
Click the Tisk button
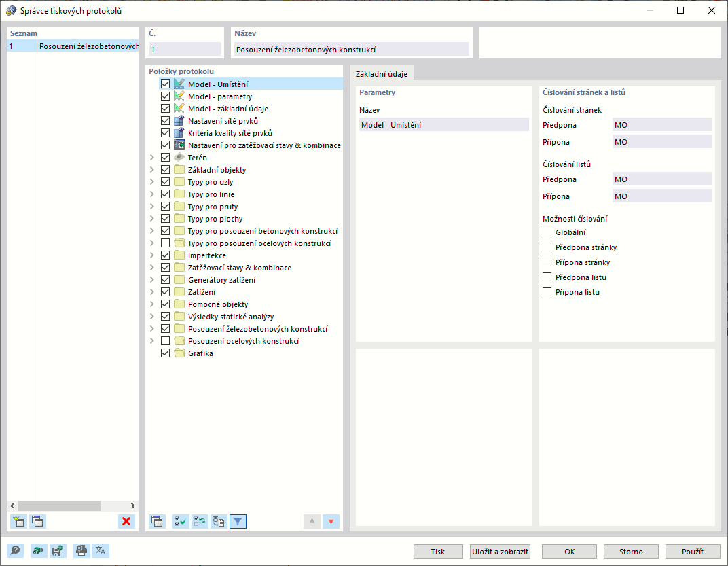438,552
